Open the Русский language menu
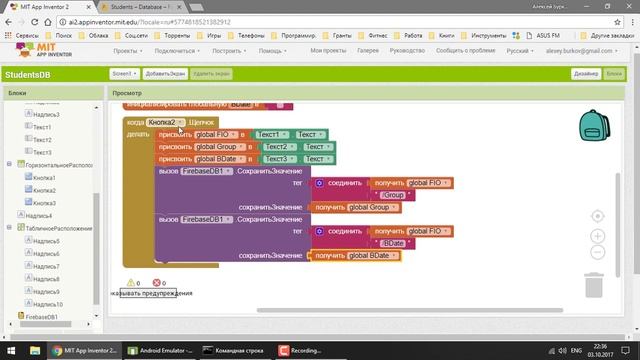Image resolution: width=640 pixels, height=360 pixels. coord(520,51)
